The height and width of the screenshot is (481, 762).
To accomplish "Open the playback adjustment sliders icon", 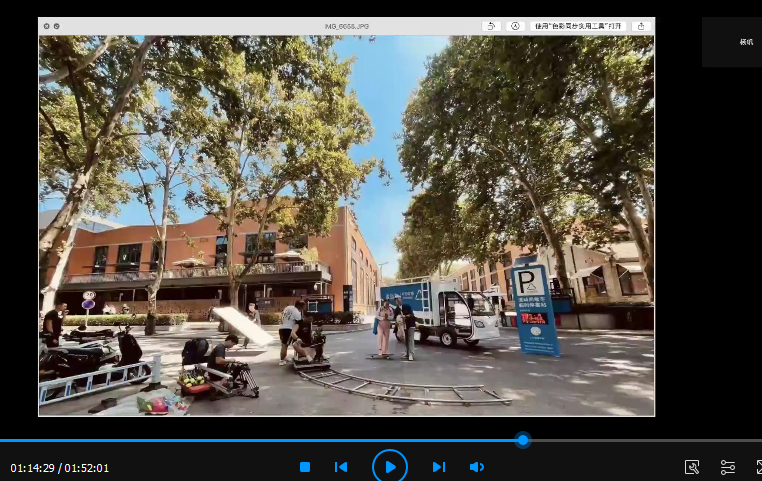I will tap(728, 467).
